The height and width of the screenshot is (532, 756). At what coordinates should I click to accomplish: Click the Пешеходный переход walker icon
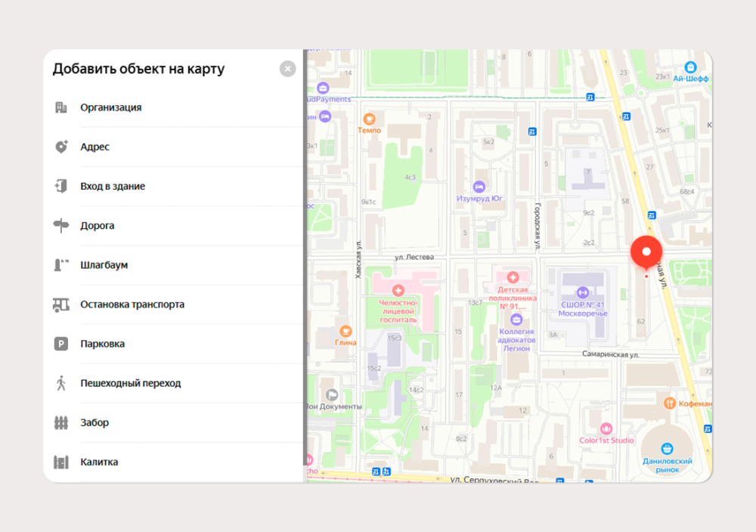tap(61, 383)
